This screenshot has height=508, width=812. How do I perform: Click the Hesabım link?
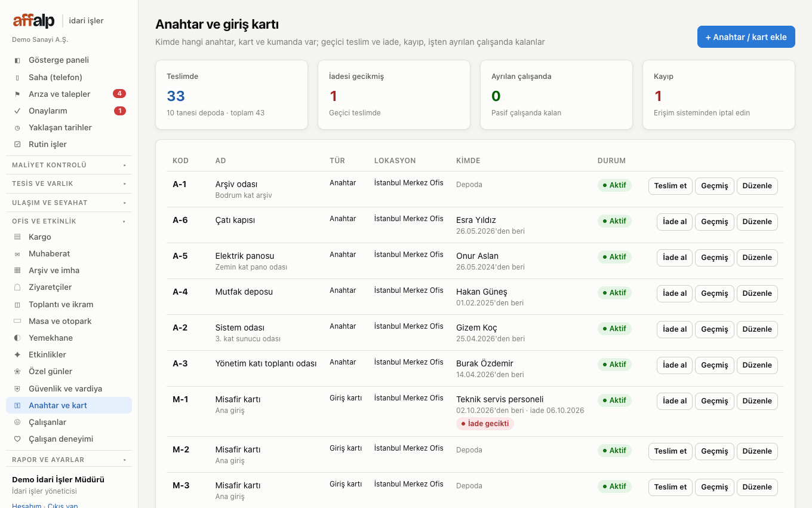(x=27, y=506)
